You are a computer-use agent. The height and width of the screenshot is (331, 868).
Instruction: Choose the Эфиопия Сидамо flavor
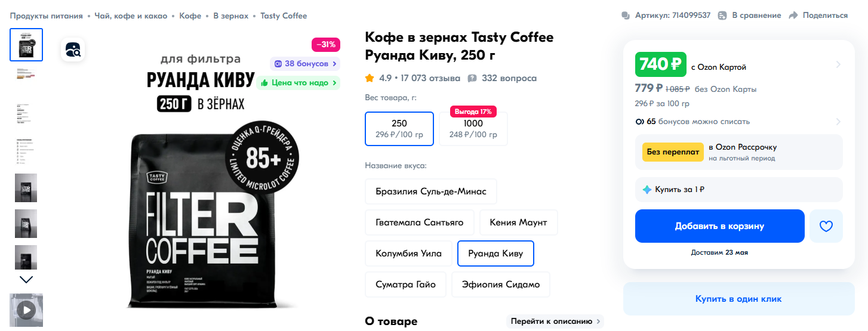(x=500, y=284)
